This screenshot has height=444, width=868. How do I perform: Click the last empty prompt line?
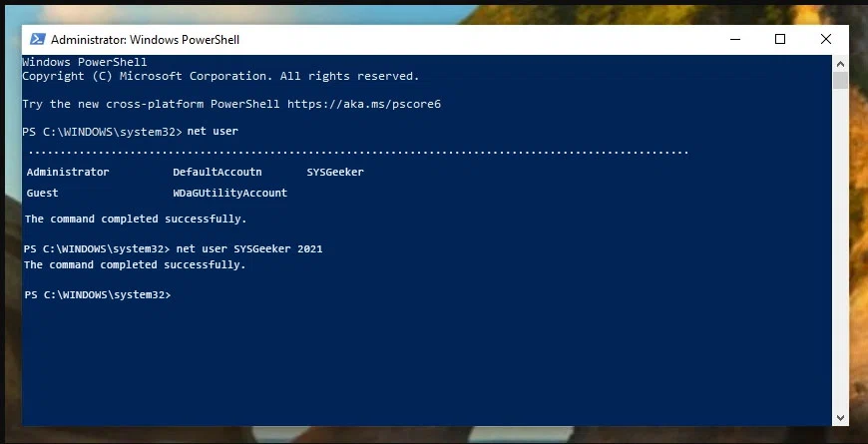98,295
